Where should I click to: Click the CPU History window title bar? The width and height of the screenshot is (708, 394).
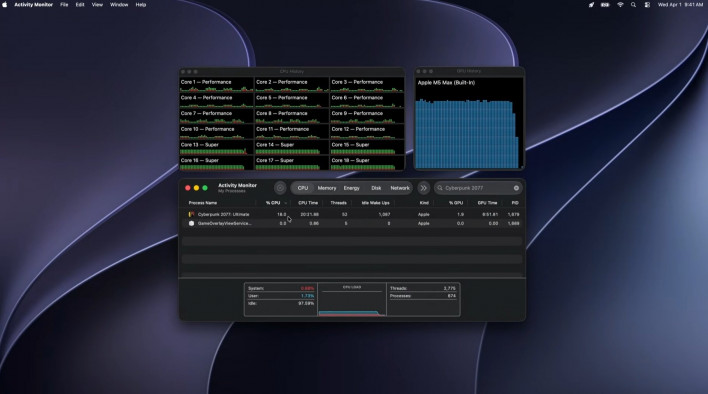click(x=292, y=71)
